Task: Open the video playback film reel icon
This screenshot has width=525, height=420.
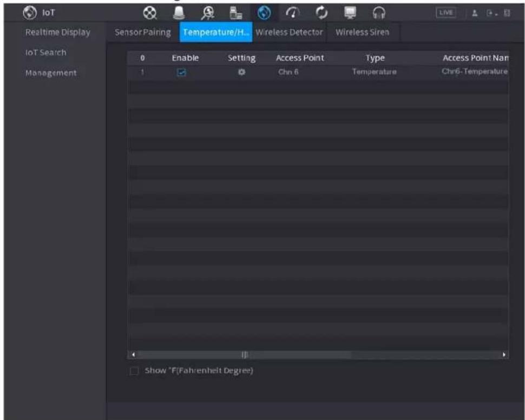Action: (x=150, y=13)
